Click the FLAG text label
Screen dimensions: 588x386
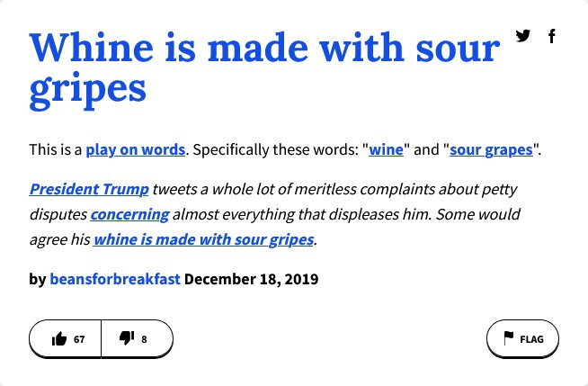tap(531, 339)
